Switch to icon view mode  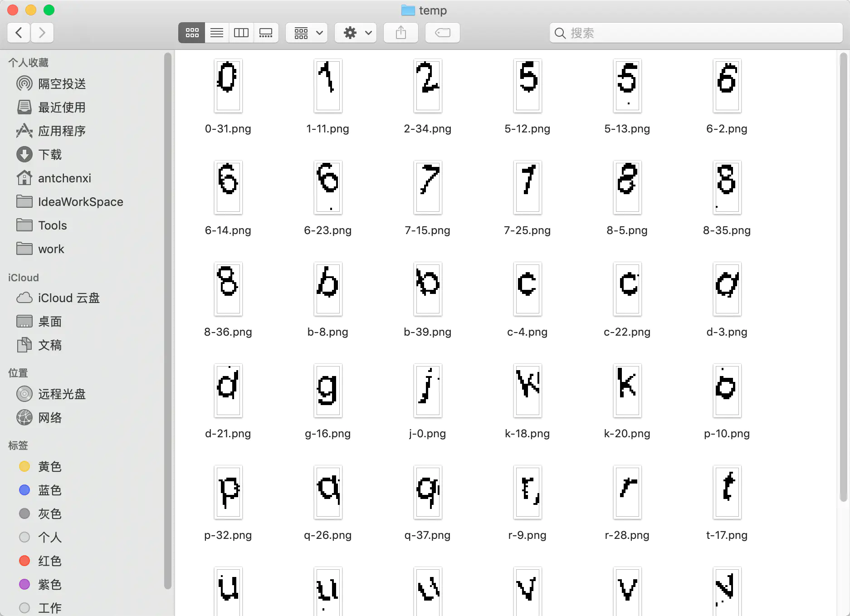tap(192, 33)
